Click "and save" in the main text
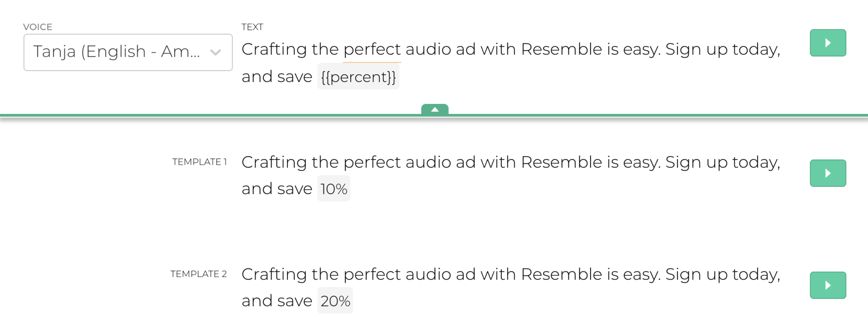Screen dimensions: 868x329 click(x=277, y=77)
